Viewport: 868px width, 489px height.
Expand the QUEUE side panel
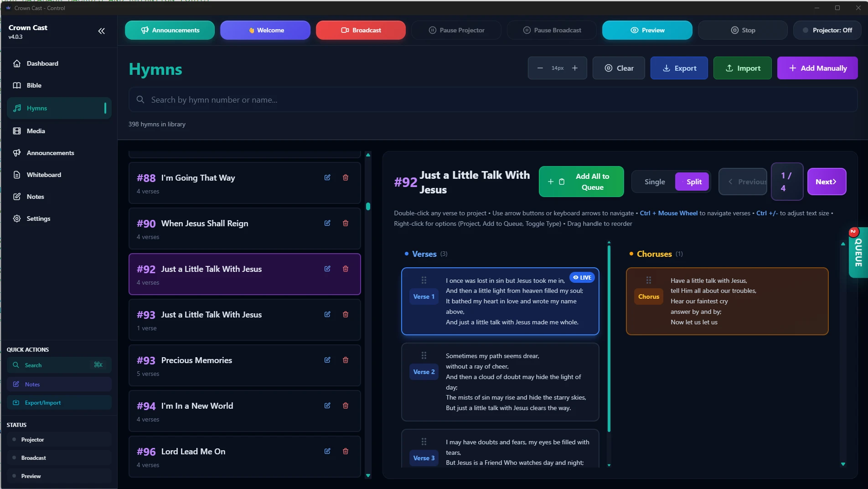point(858,252)
